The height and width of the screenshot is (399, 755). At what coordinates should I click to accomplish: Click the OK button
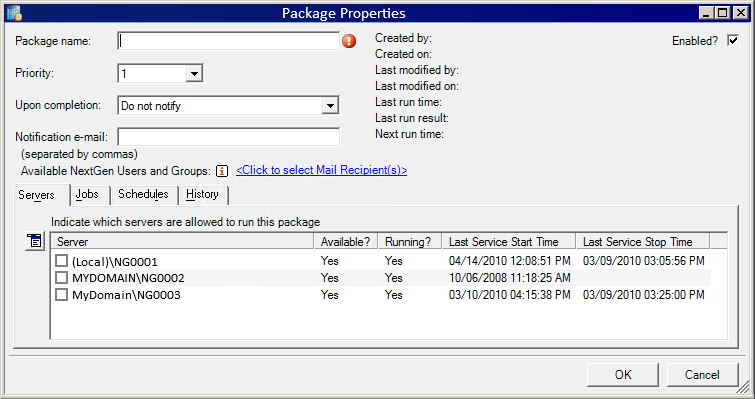(x=623, y=374)
